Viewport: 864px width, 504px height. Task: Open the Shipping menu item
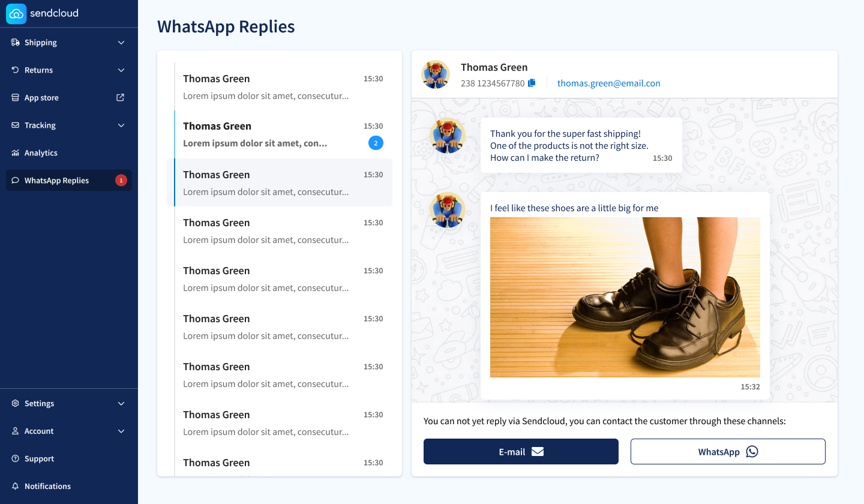coord(69,43)
